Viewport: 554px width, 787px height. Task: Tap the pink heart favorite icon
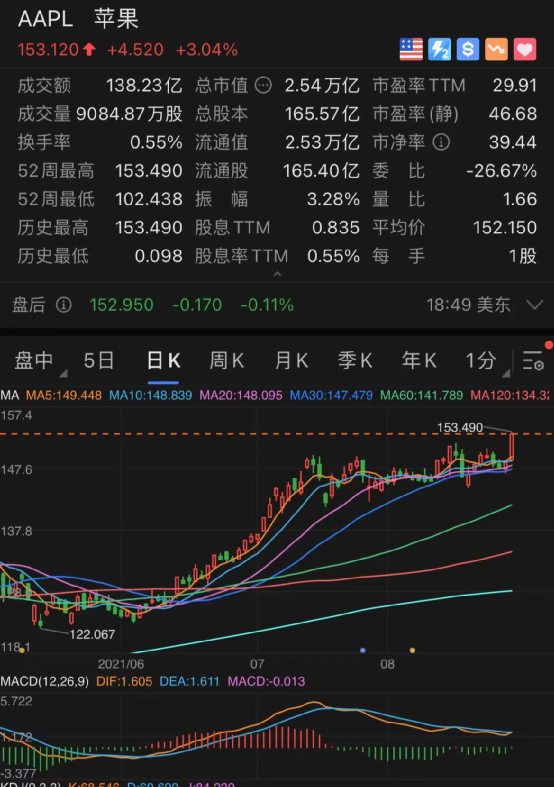tap(525, 49)
